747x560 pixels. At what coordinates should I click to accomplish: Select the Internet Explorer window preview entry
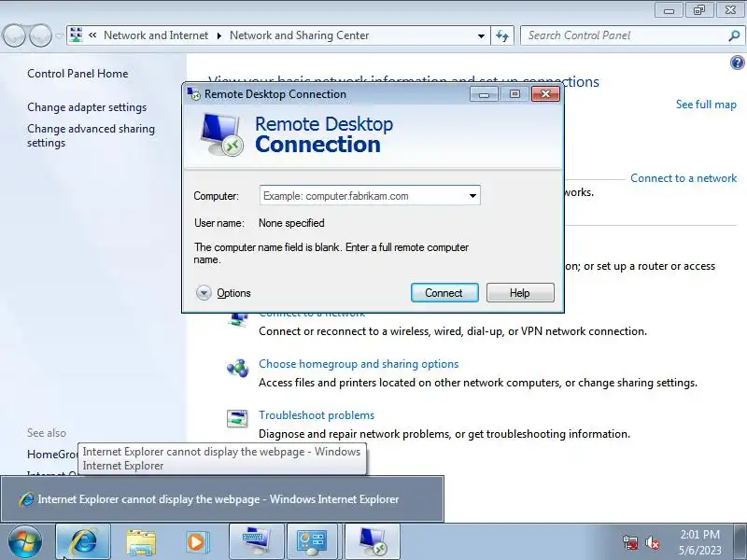click(x=222, y=499)
